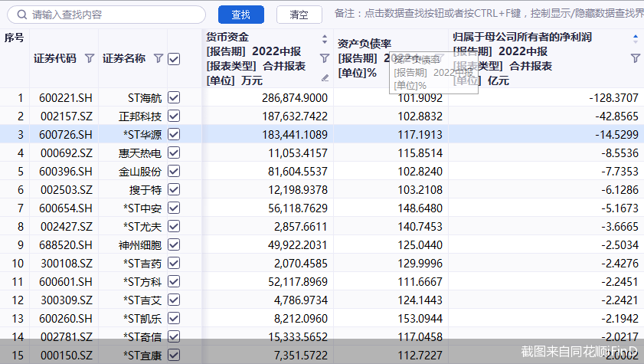Edit the 货币资金 column parameters
Screen dimensions: 644x364
pos(325,78)
